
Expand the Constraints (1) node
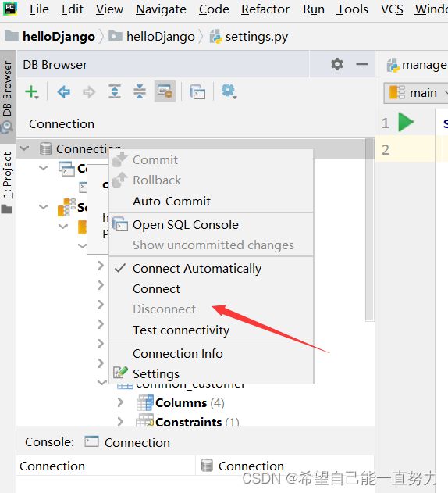pos(120,421)
